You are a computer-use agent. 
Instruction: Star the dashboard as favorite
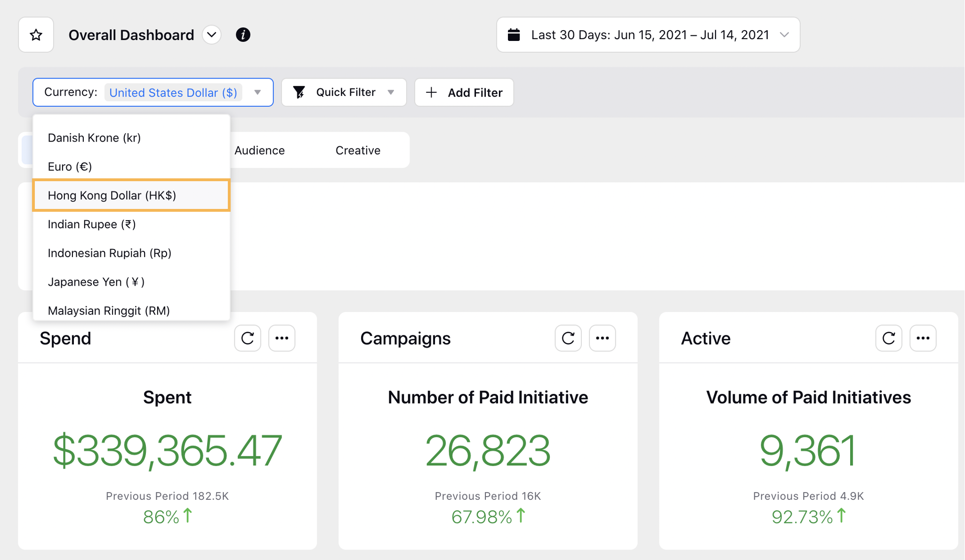point(36,35)
